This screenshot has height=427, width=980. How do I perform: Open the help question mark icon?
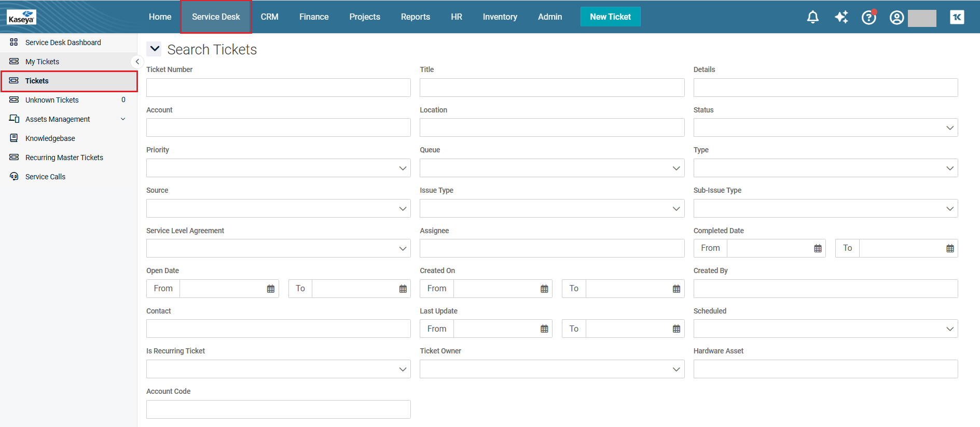(868, 17)
